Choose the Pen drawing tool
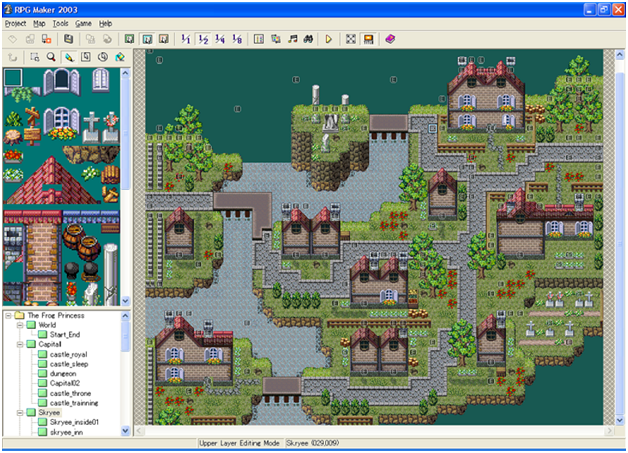This screenshot has width=628, height=453. pyautogui.click(x=69, y=57)
